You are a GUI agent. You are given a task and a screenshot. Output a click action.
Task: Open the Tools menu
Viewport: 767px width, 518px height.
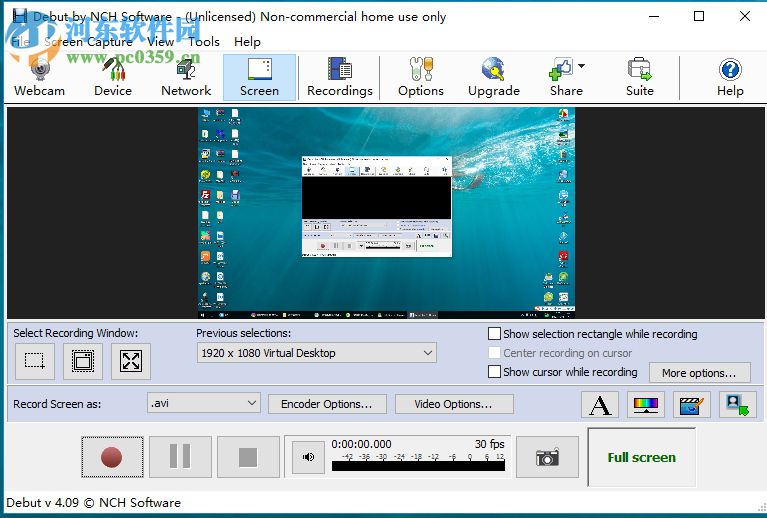(204, 42)
